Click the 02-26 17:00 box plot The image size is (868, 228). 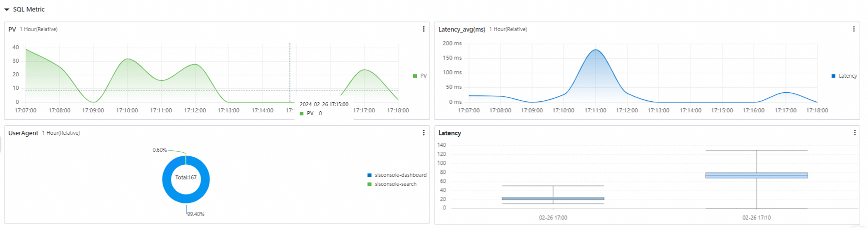coord(553,198)
